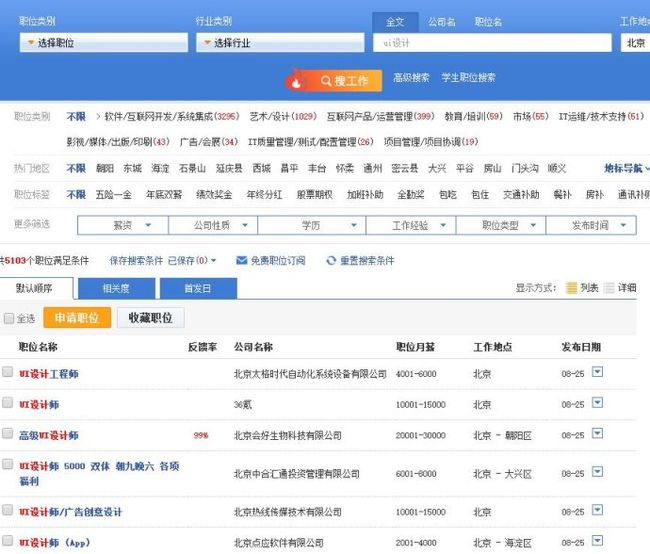Select the 朝阳 district filter
Image resolution: width=650 pixels, height=554 pixels.
[x=104, y=168]
